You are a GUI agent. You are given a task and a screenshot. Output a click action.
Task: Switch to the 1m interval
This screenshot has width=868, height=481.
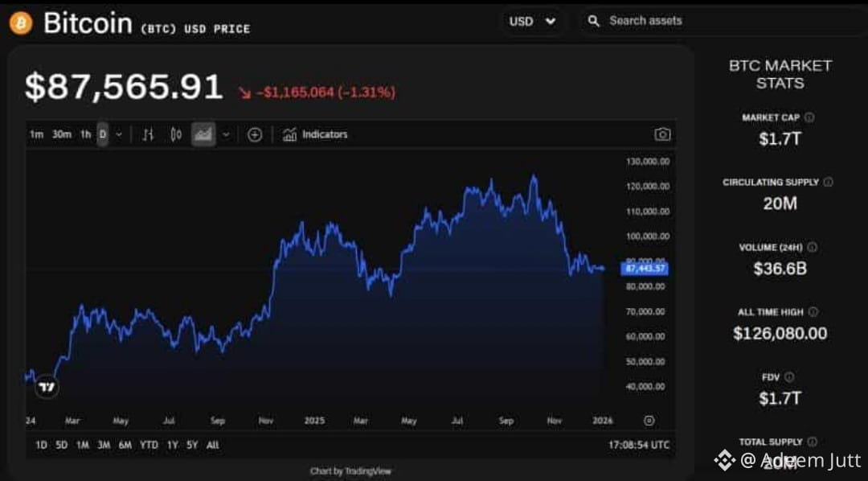coord(36,134)
